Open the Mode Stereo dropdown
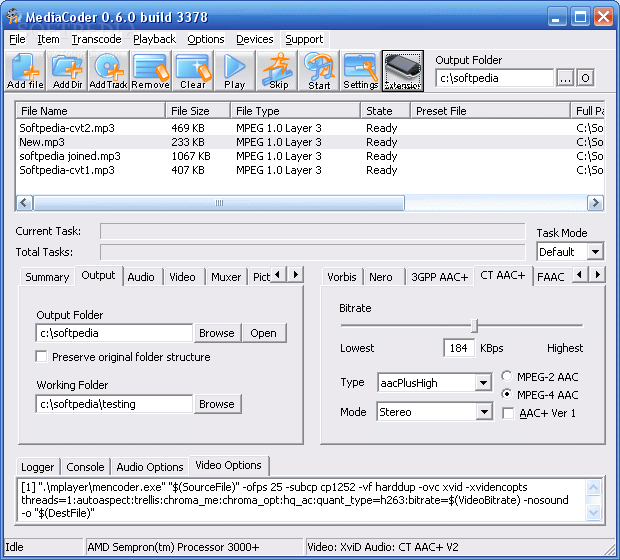620x560 pixels. [x=484, y=412]
